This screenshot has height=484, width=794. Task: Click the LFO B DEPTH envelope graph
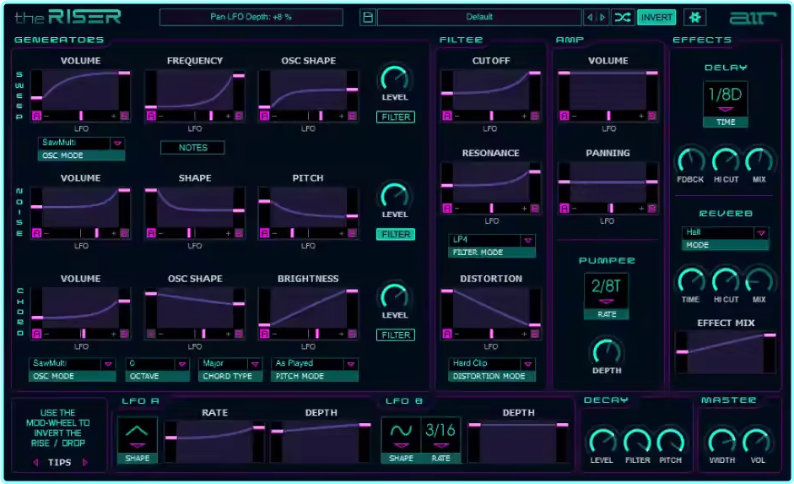[x=519, y=441]
